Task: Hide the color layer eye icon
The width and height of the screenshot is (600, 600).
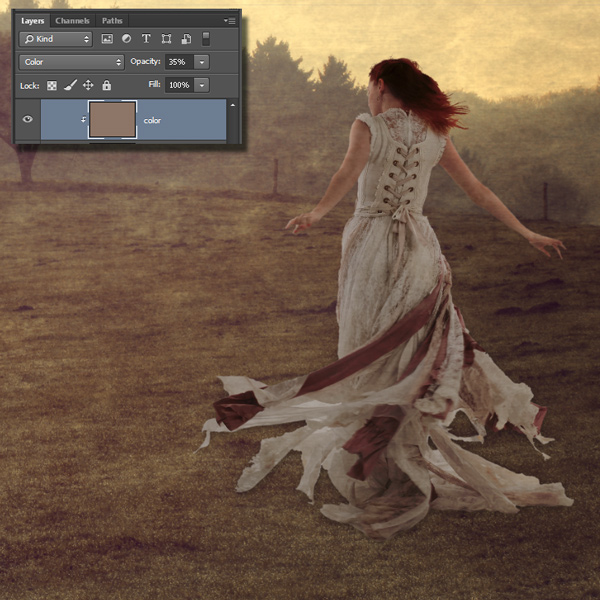Action: pyautogui.click(x=28, y=119)
